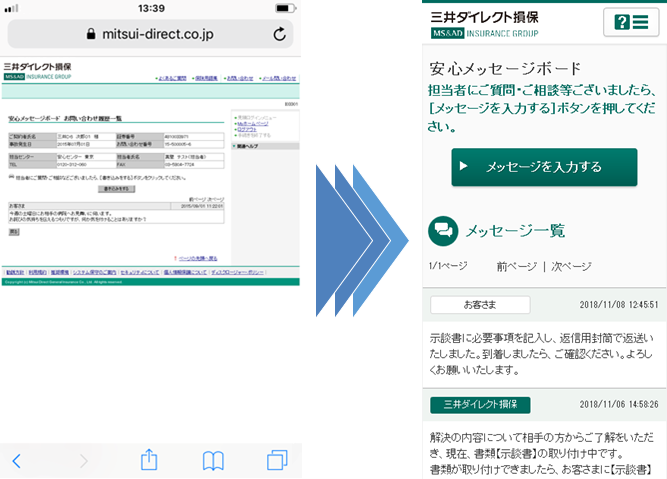This screenshot has width=667, height=479.
Task: Tap the play triangle on the message button
Action: click(x=464, y=166)
